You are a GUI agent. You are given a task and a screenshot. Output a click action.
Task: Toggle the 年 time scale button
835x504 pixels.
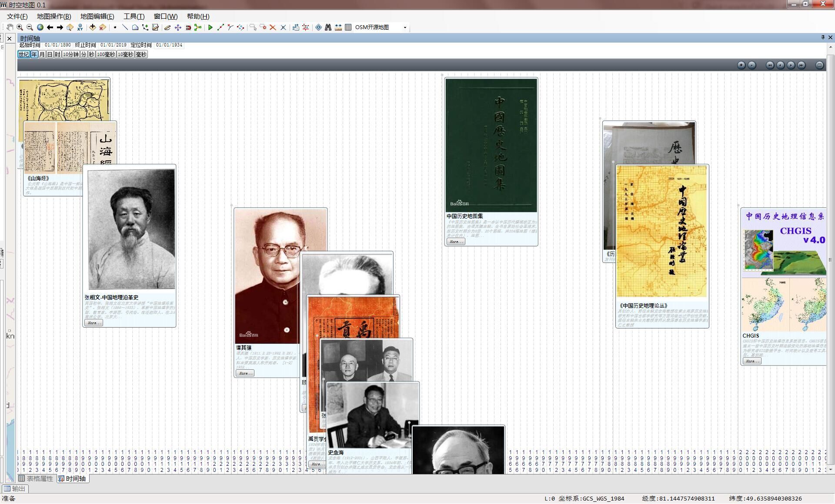pos(34,54)
